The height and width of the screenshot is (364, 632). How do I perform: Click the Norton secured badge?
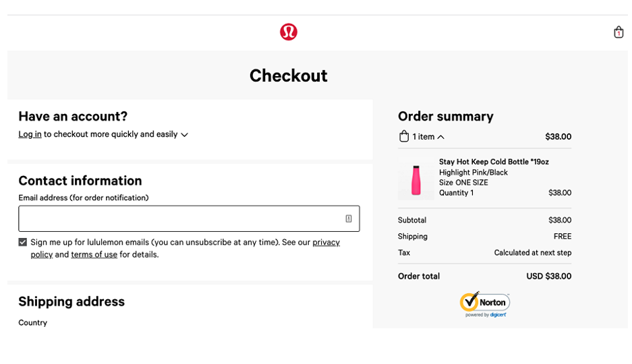click(x=484, y=304)
